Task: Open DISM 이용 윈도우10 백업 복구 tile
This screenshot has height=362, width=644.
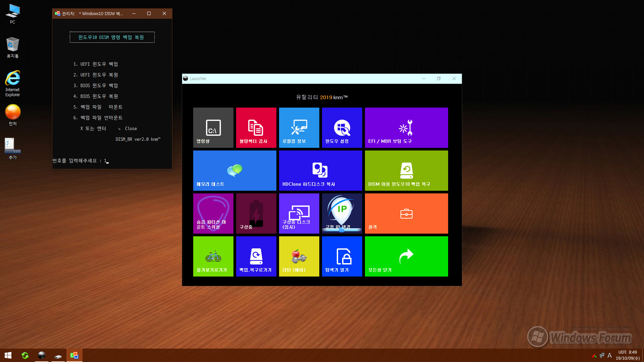Action: (406, 170)
